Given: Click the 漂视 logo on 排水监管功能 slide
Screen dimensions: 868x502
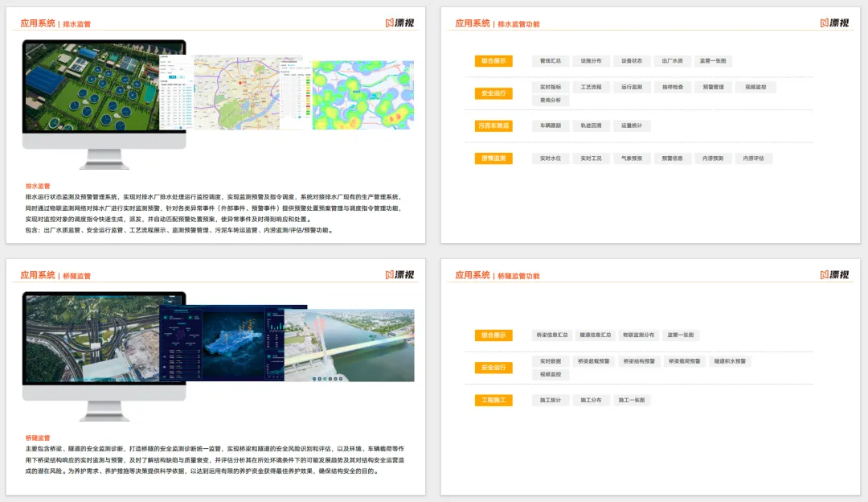Looking at the screenshot, I should (834, 23).
